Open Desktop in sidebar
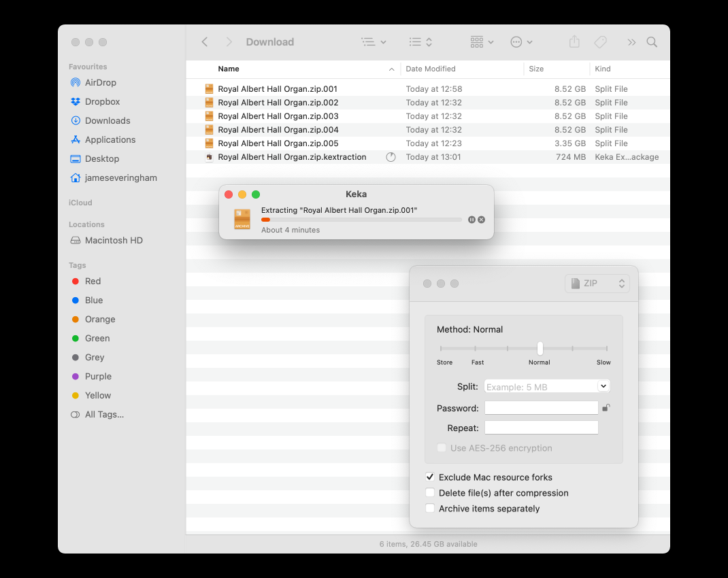 click(101, 158)
